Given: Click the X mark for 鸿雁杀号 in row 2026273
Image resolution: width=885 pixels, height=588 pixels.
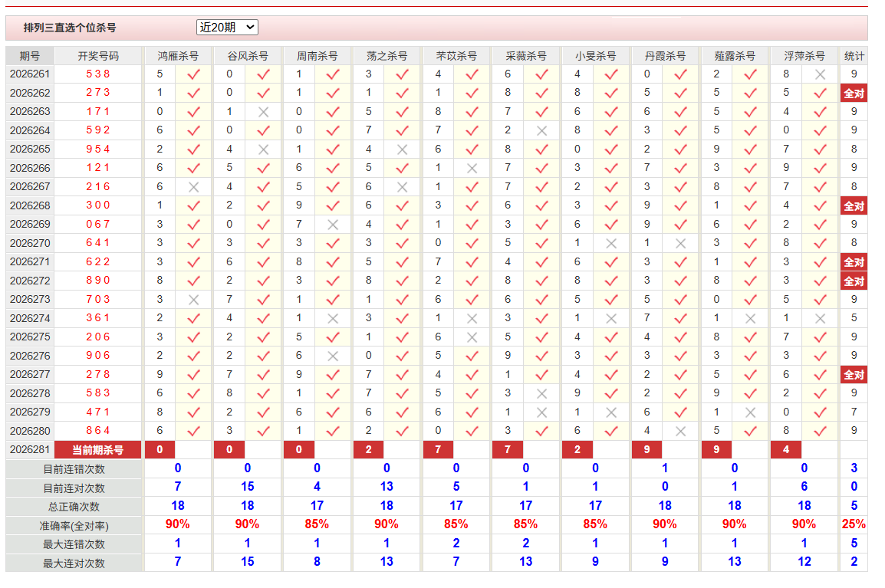Looking at the screenshot, I should [x=193, y=300].
